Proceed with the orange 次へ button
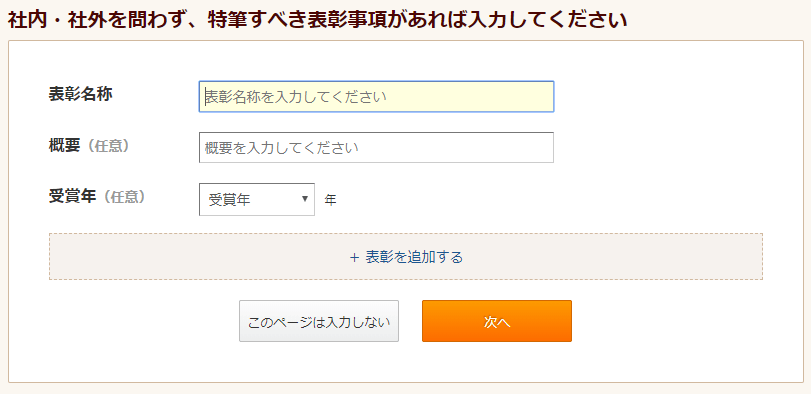Screen dimensions: 811x394 (x=497, y=321)
